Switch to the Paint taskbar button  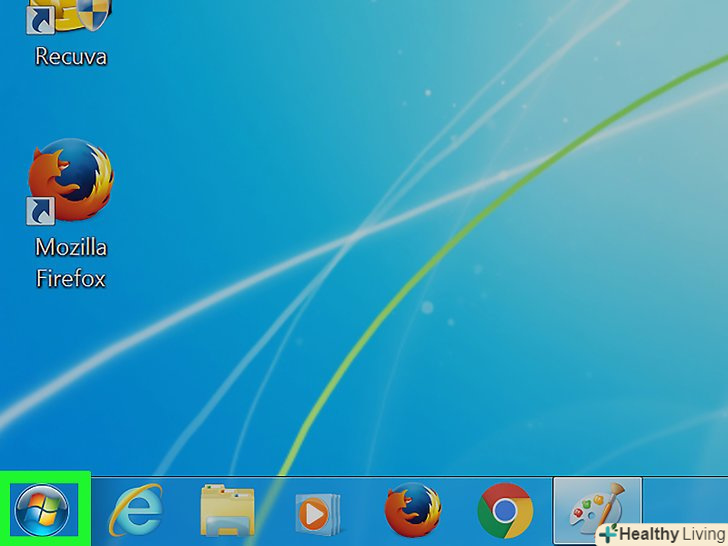(x=597, y=510)
